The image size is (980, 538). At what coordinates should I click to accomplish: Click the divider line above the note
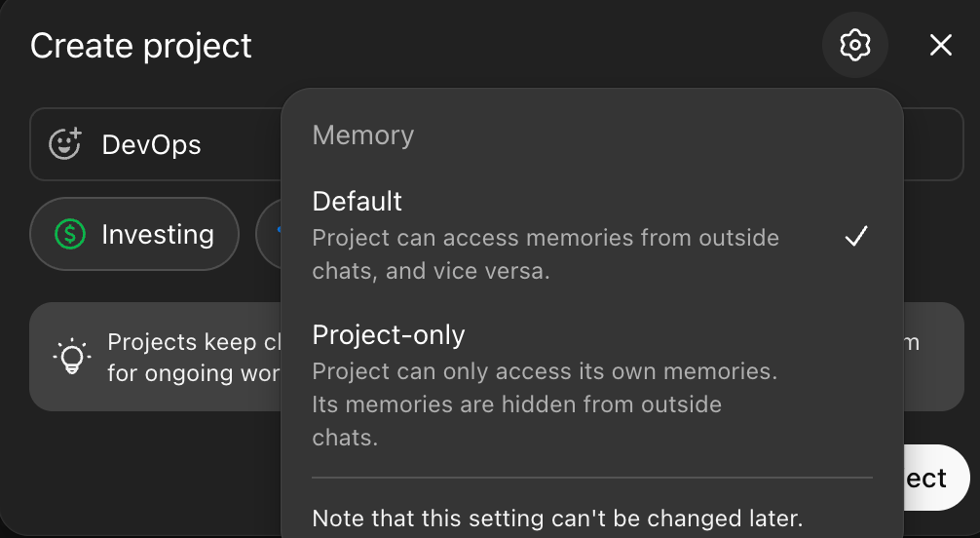point(591,479)
